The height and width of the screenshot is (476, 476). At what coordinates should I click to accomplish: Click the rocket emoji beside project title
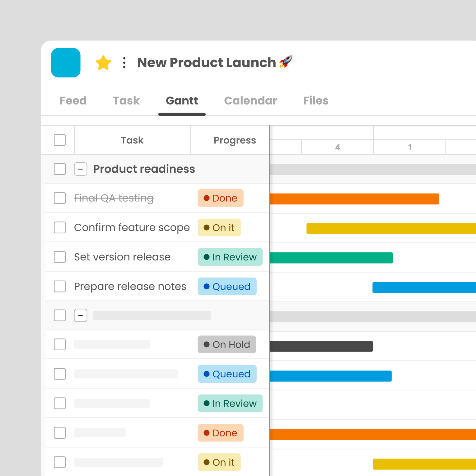click(286, 62)
